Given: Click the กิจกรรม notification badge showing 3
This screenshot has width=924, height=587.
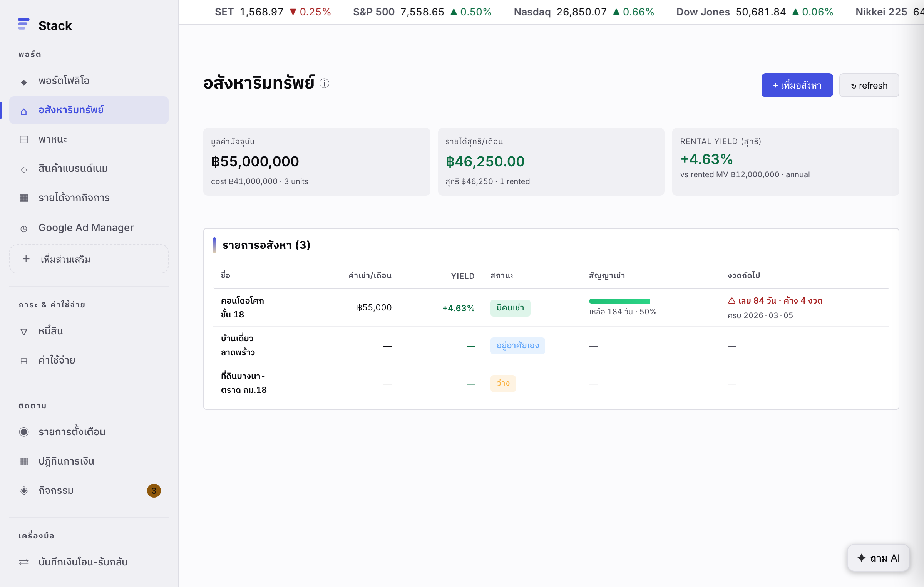Looking at the screenshot, I should [154, 490].
